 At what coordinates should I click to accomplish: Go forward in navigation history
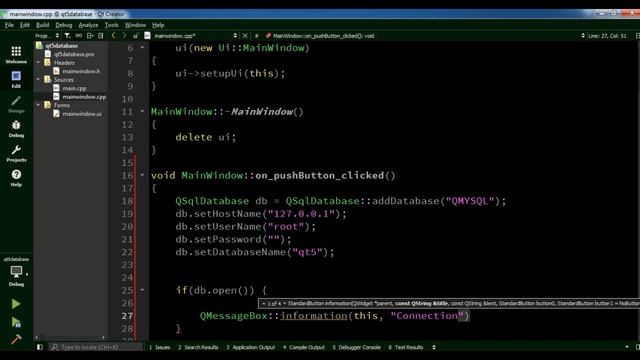124,36
